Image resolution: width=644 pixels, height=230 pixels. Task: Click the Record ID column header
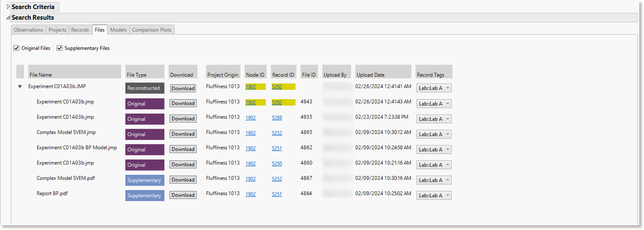tap(283, 71)
